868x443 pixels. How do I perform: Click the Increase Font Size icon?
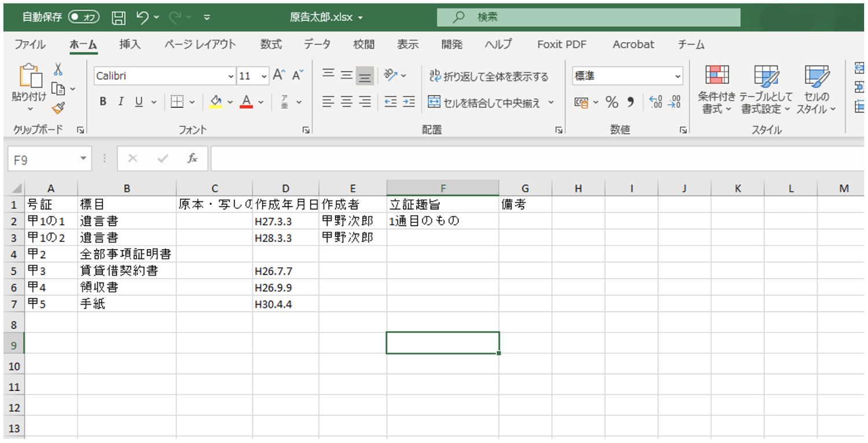(x=279, y=75)
